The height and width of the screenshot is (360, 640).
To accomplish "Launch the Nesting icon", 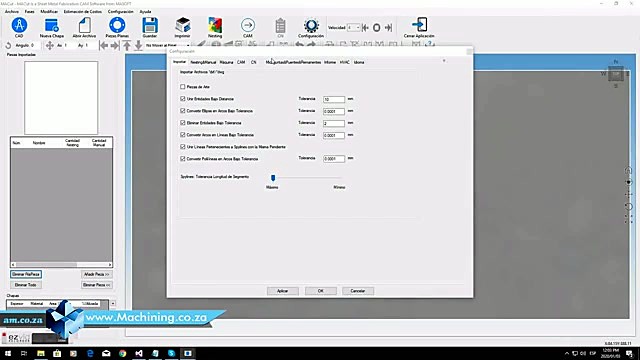I will (215, 25).
